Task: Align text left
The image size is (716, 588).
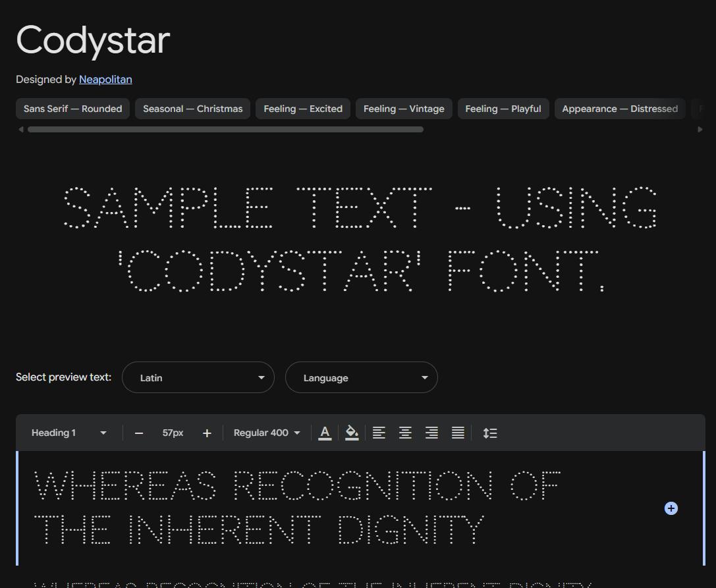Action: [x=379, y=433]
